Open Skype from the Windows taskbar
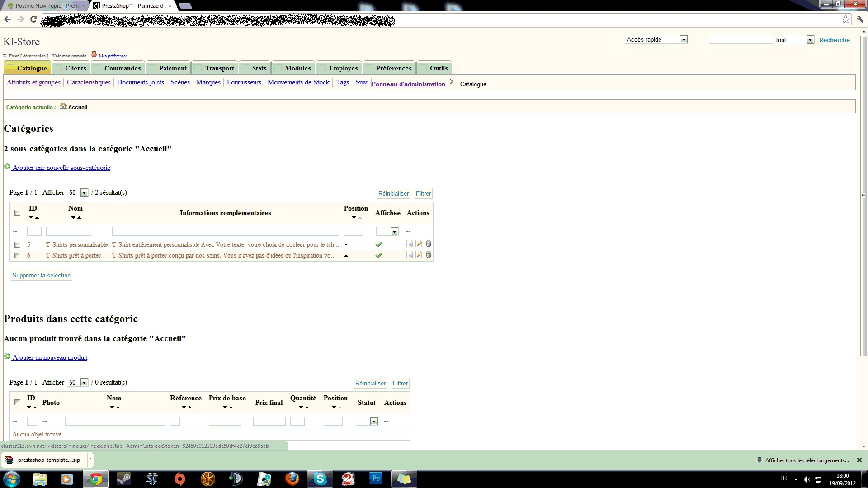 [x=320, y=479]
